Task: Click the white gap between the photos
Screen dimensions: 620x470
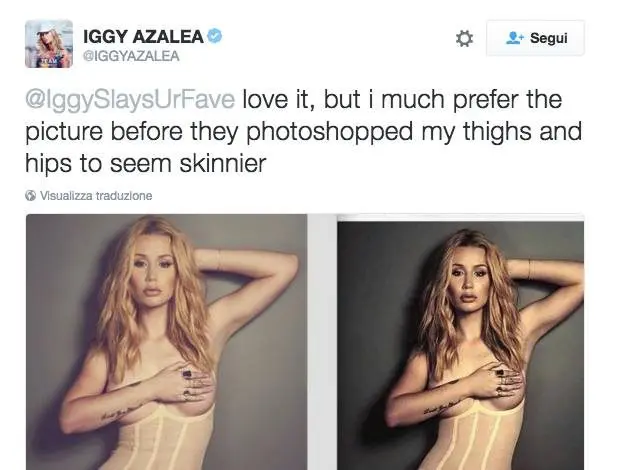Action: point(322,342)
